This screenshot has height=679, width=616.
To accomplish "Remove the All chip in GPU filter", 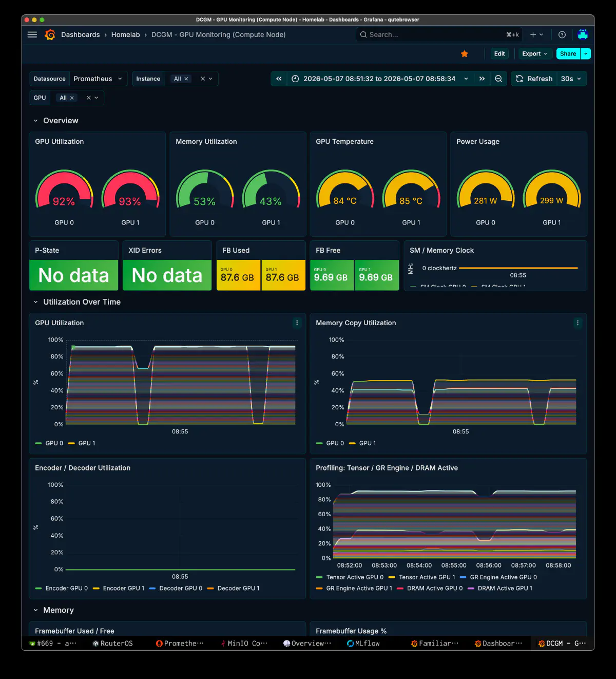I will tap(72, 98).
